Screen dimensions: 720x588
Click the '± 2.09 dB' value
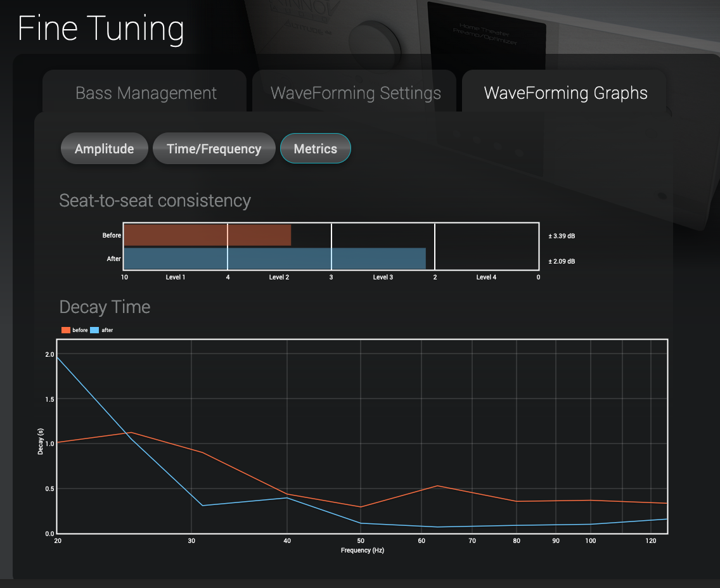[562, 261]
